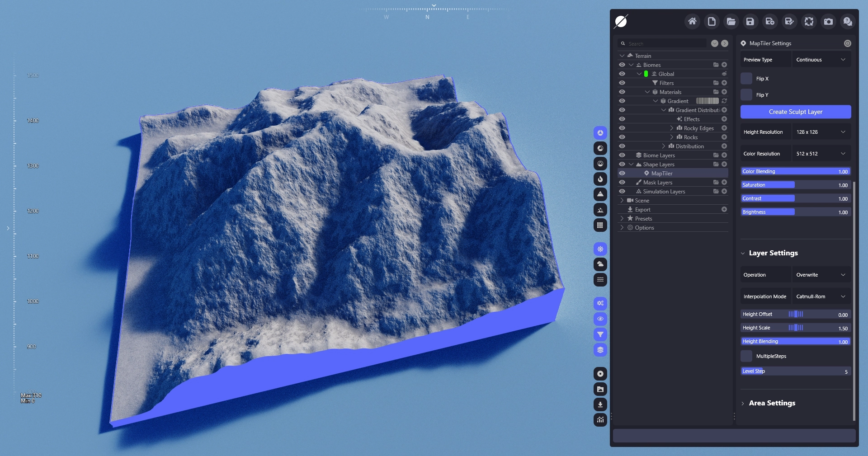Save the project using the floppy disk icon
Viewport: 868px width, 456px height.
(750, 21)
